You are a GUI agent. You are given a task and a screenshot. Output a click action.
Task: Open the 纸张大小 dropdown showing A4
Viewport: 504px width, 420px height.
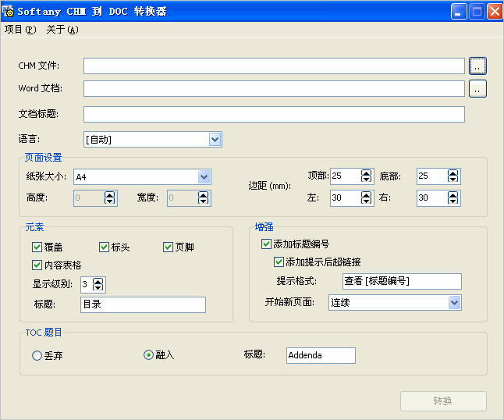[204, 177]
